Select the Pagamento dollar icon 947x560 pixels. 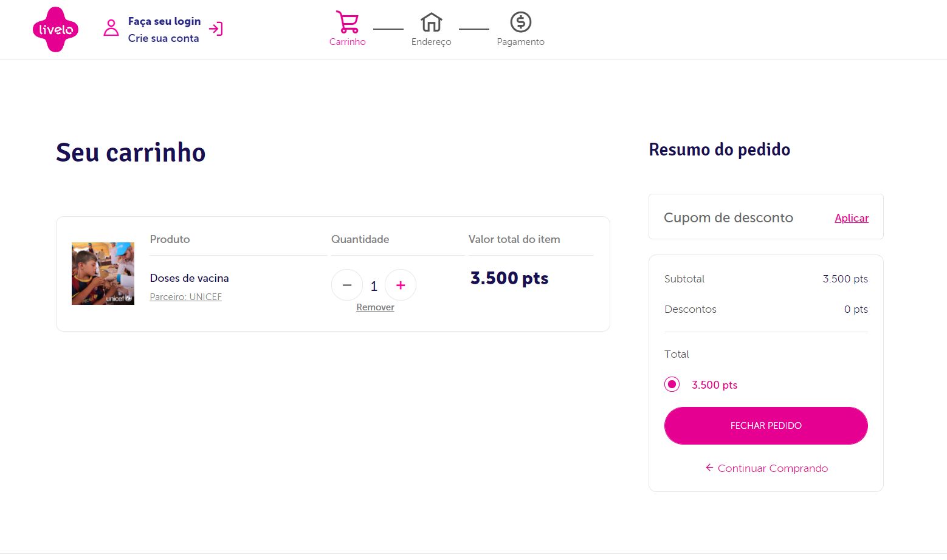520,22
